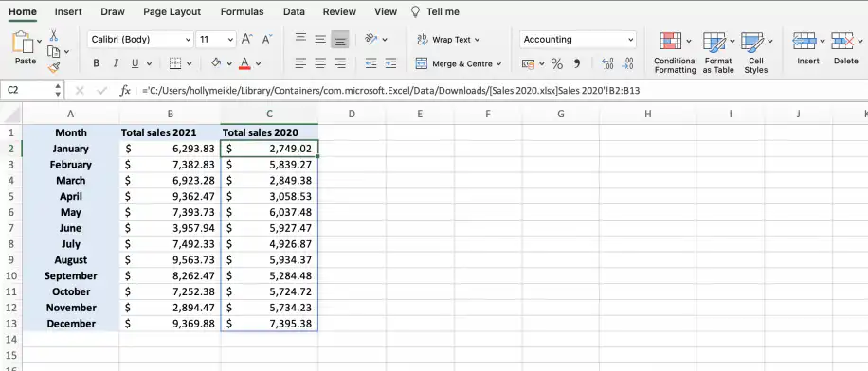Decrease font size with smaller A
This screenshot has width=868, height=371.
click(267, 39)
